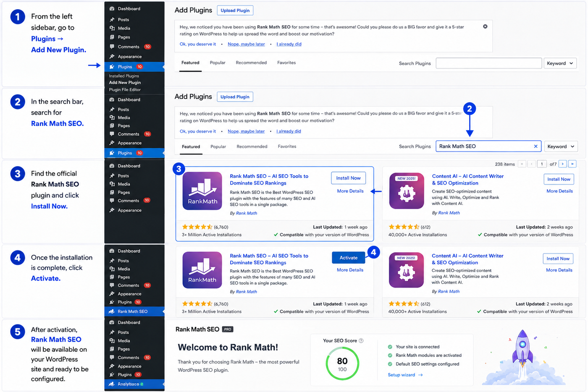588x392 pixels.
Task: Click the help icon beside Your SEO Score
Action: pos(361,341)
